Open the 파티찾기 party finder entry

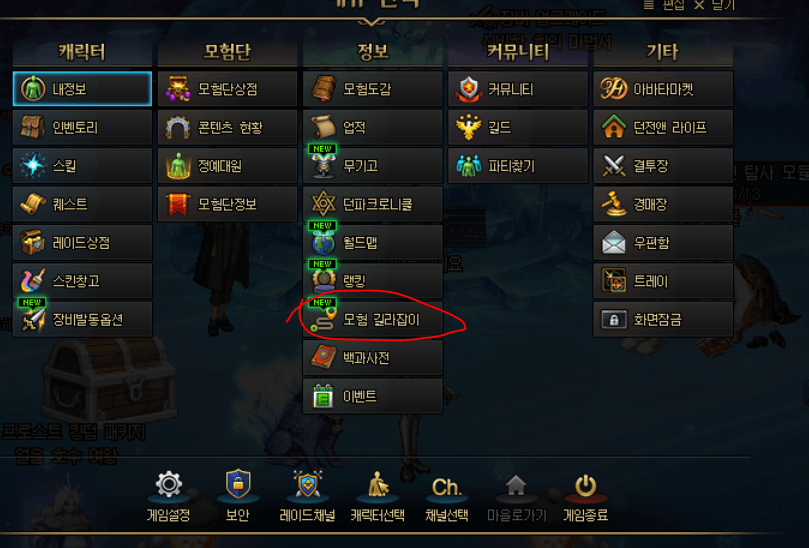[518, 166]
